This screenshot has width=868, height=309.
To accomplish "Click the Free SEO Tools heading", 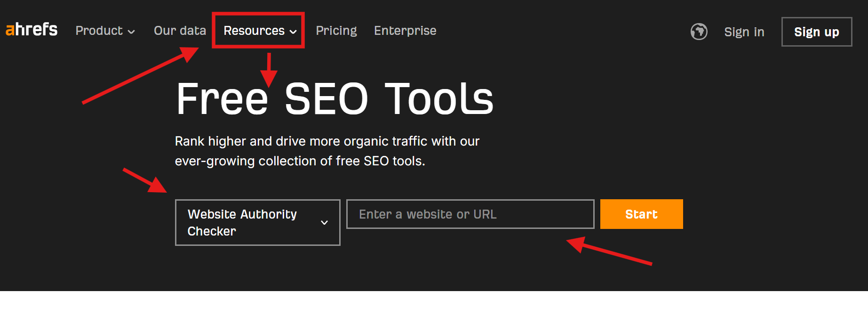I will [x=334, y=98].
